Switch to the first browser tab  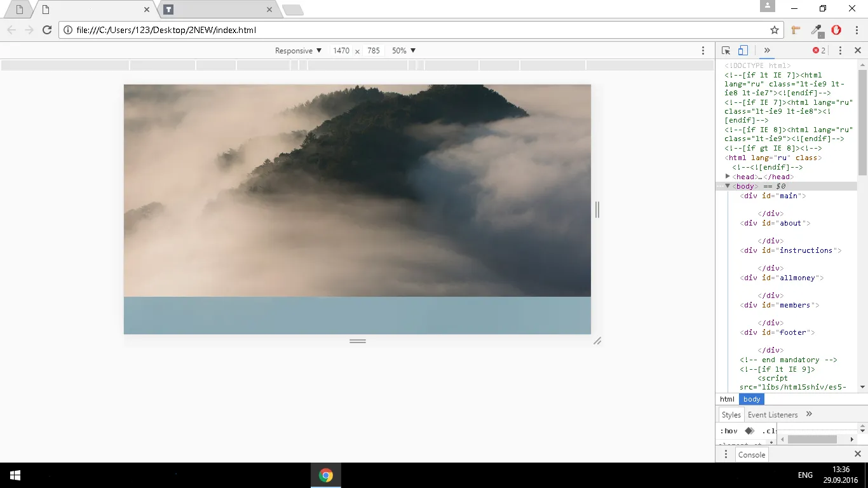coord(19,10)
